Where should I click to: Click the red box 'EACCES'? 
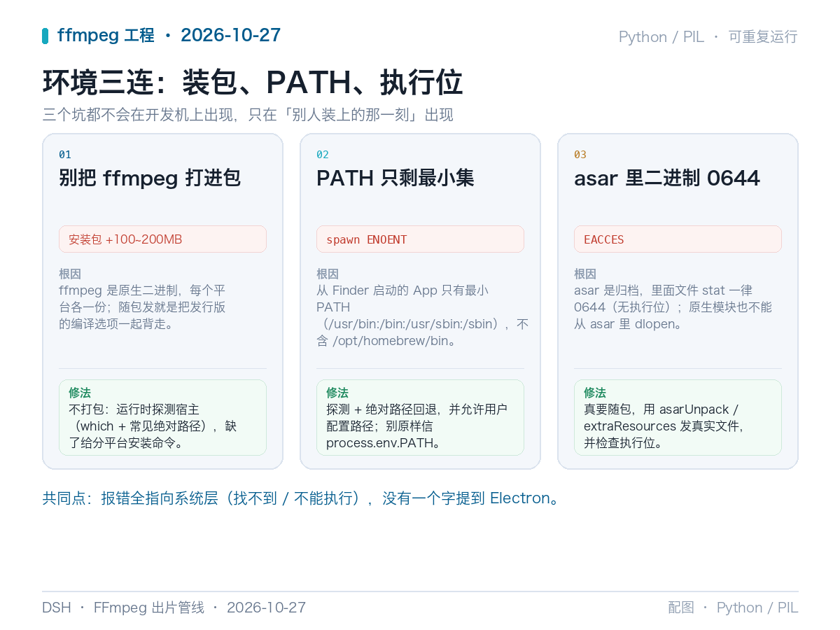[x=678, y=239]
